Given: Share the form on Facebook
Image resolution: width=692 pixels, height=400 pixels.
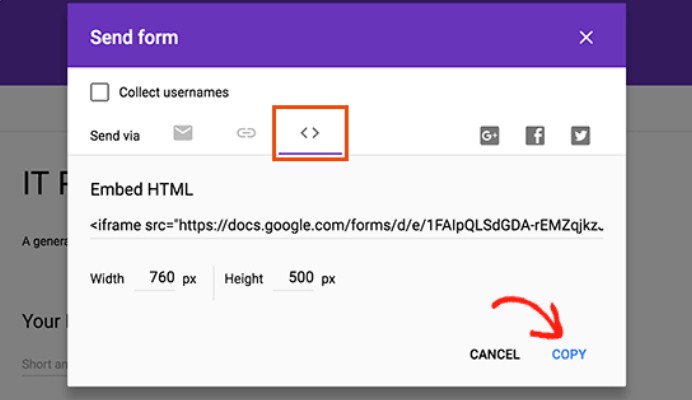Looking at the screenshot, I should [x=535, y=136].
